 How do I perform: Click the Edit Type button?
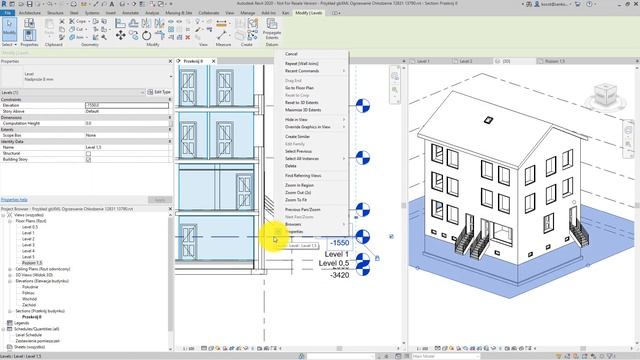159,92
